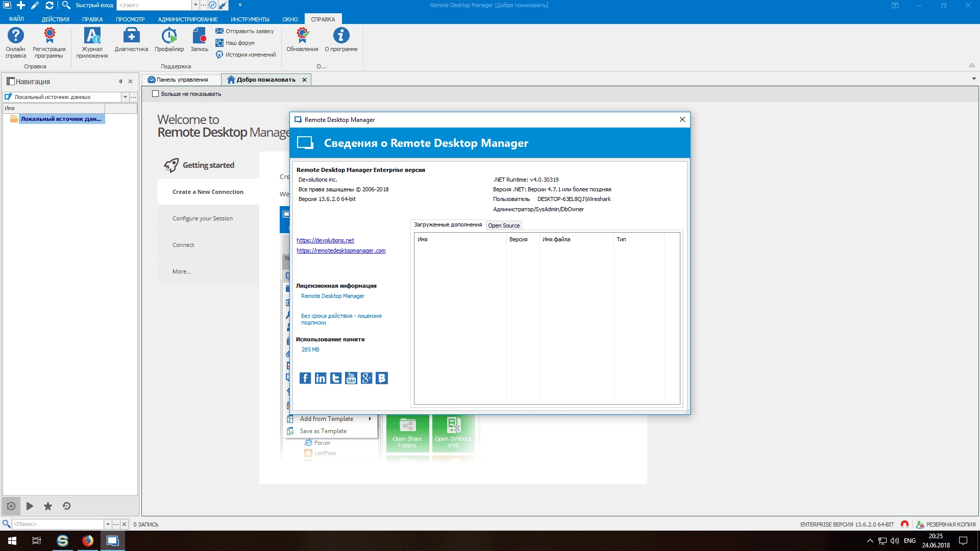
Task: Launch Диагностика tool
Action: tap(131, 40)
